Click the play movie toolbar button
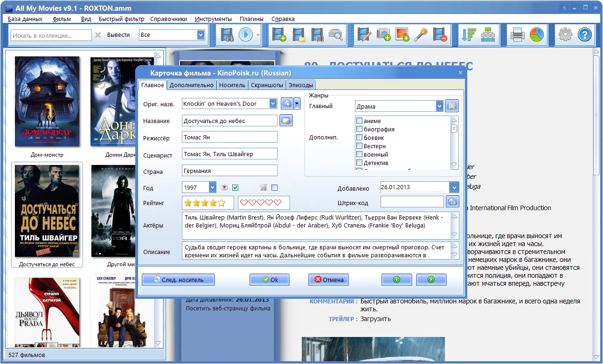The height and width of the screenshot is (364, 603). pyautogui.click(x=245, y=34)
